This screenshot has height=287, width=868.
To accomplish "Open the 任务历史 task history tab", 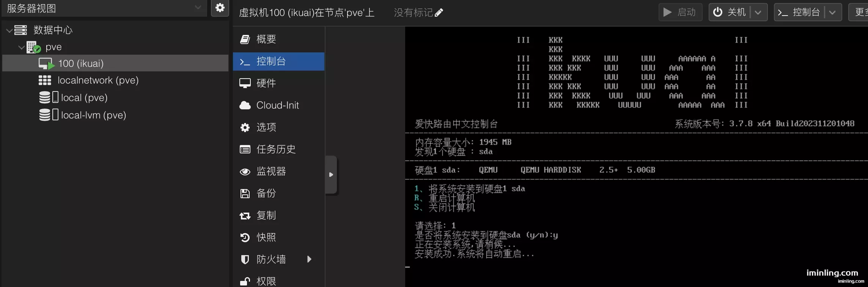I will (278, 149).
